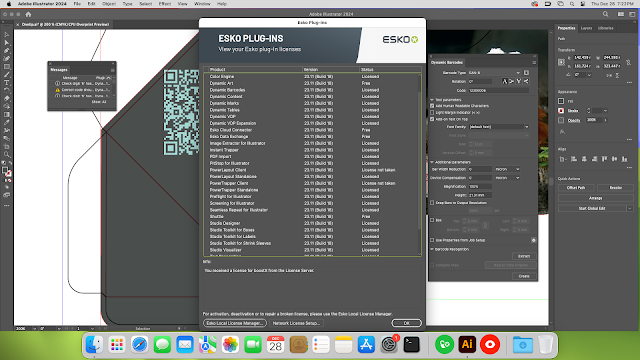Click the toolbar fill and stroke swatch
This screenshot has width=640, height=360.
(6, 172)
